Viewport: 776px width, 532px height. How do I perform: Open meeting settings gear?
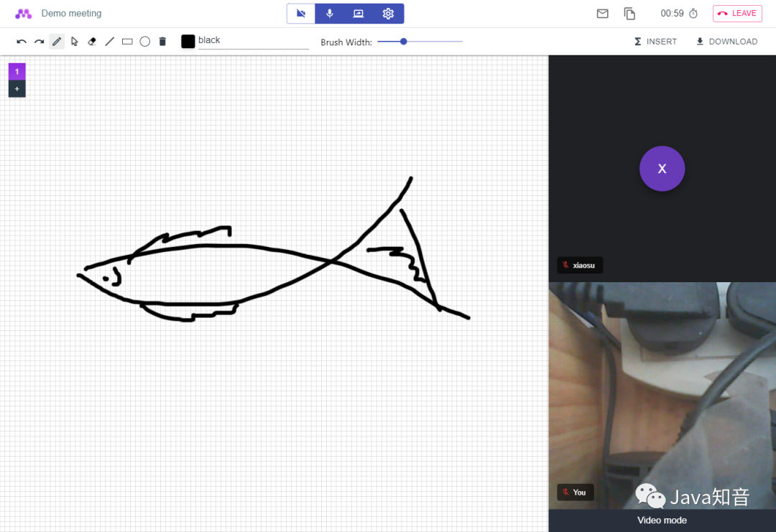coord(388,14)
